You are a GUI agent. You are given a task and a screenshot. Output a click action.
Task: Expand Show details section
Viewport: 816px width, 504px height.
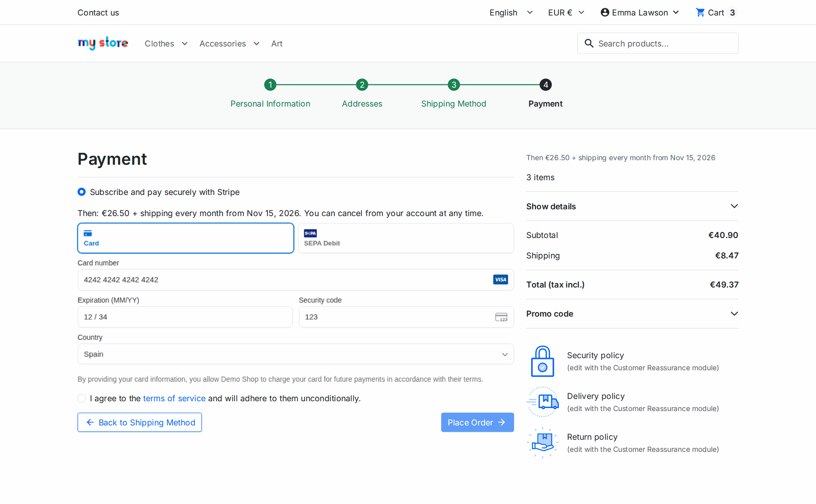click(x=632, y=206)
